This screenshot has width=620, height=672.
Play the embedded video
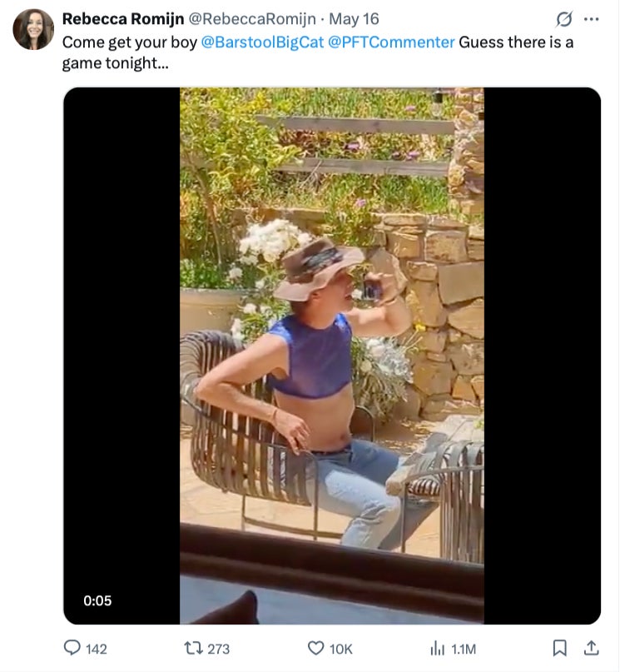point(331,356)
